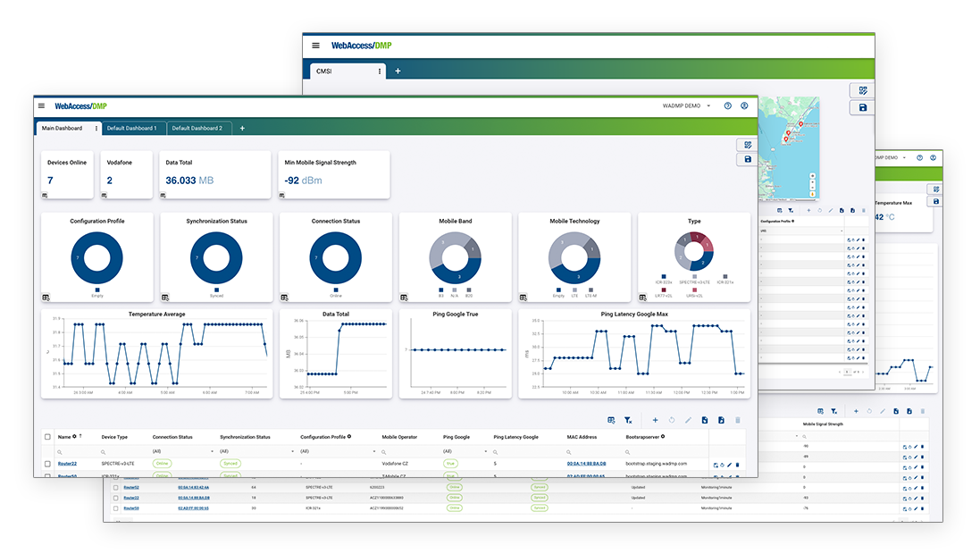Open the Router22 link in front table
Image resolution: width=980 pixels, height=554 pixels.
[x=68, y=464]
